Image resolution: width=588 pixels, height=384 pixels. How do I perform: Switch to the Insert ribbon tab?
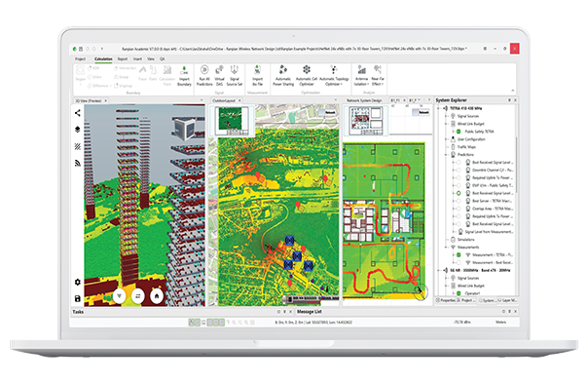pos(137,58)
